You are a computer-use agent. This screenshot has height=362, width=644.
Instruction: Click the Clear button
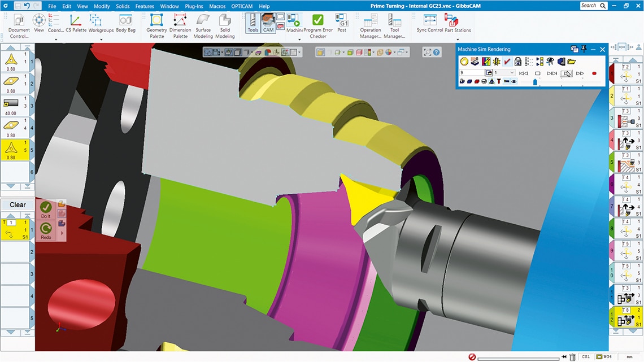click(18, 205)
